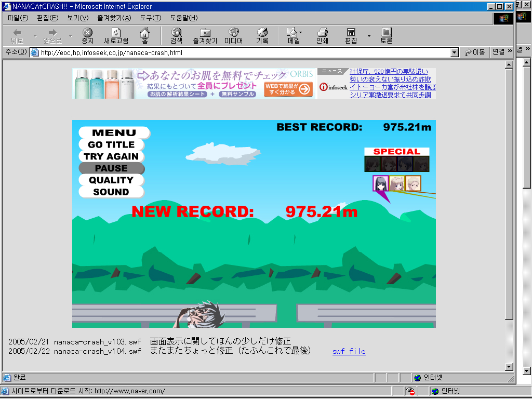Go to Home (홈) via toolbar icon
Screen dimensions: 532x399
145,35
